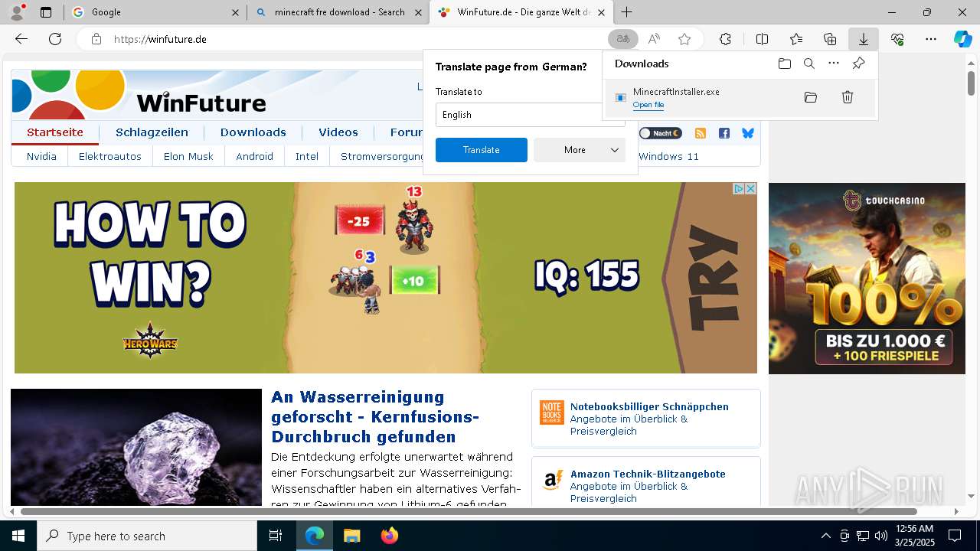Open File Explorer from taskbar

351,536
